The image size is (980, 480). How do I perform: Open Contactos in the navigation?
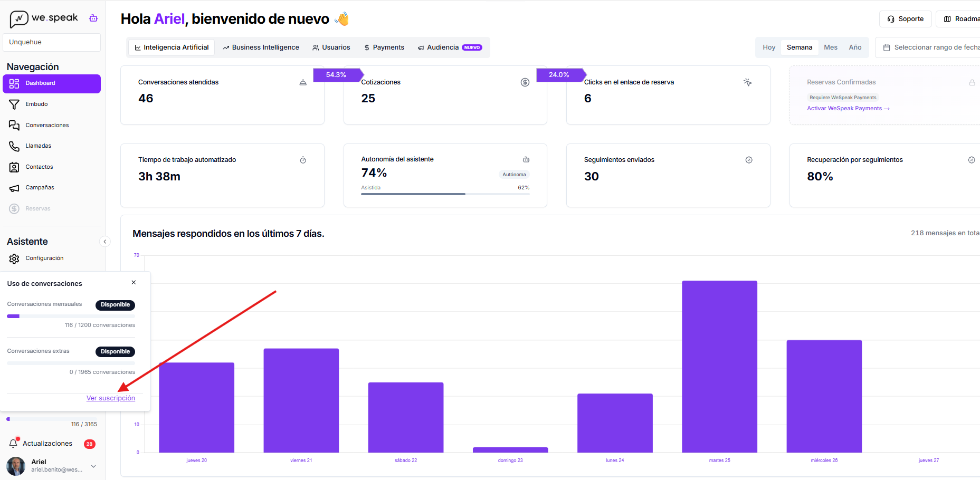52,167
